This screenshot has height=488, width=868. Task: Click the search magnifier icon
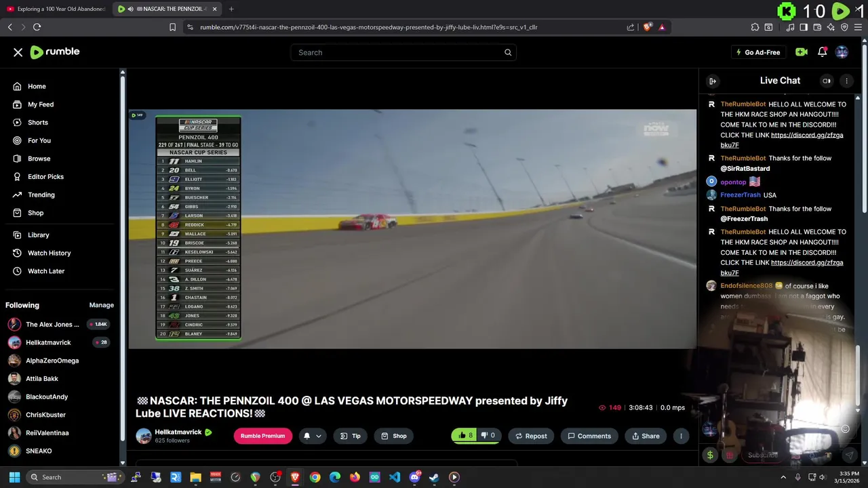click(x=508, y=52)
